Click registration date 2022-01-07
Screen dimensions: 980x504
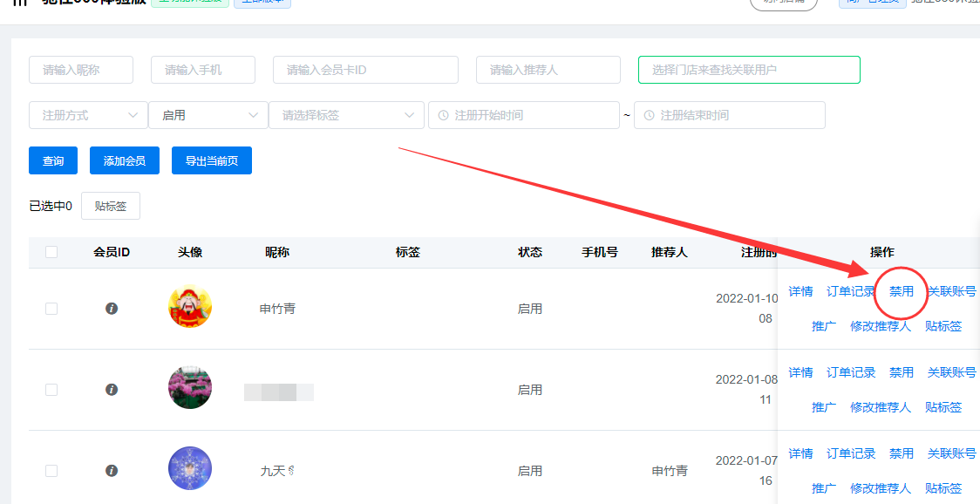747,461
